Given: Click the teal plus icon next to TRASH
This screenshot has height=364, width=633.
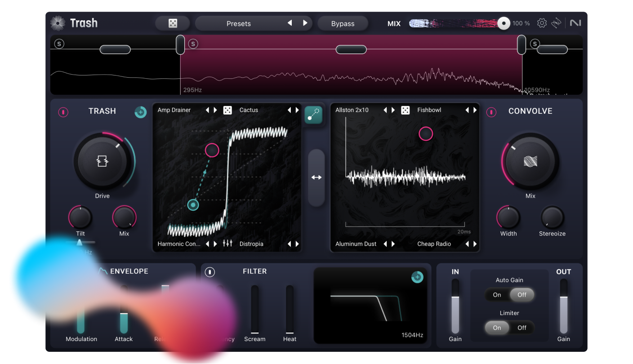Looking at the screenshot, I should coord(141,112).
